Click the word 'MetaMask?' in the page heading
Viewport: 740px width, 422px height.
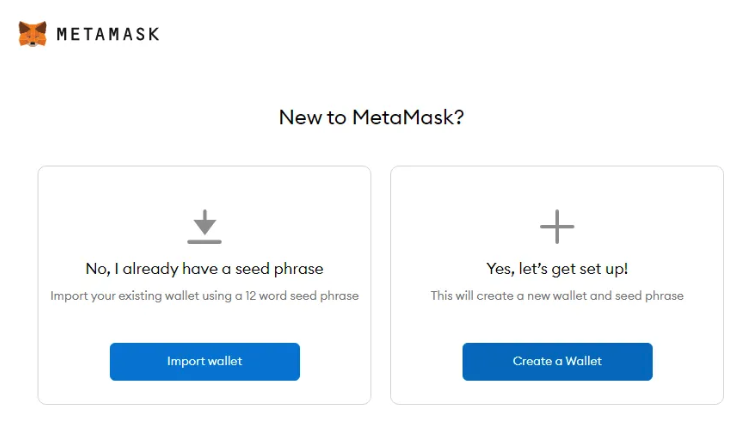[x=408, y=117]
